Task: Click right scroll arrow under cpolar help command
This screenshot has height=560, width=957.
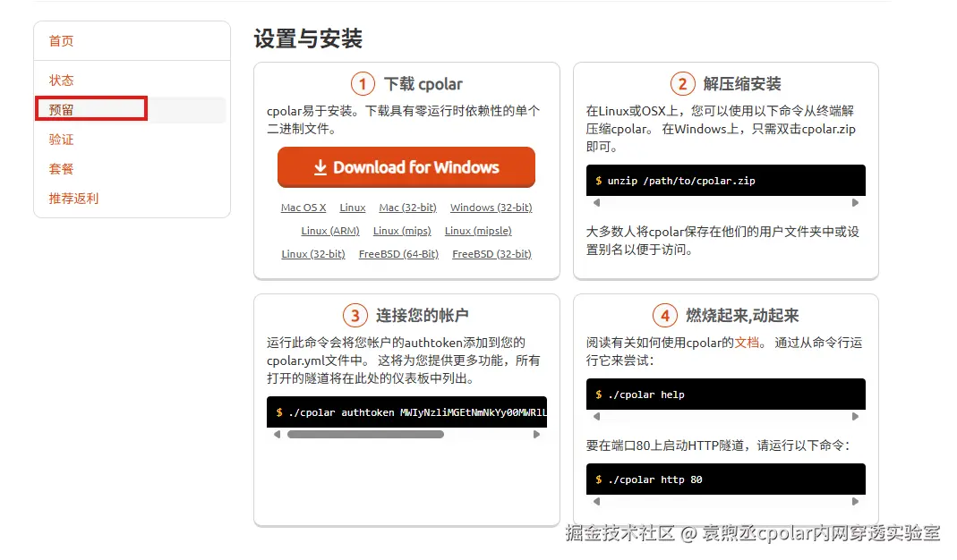Action: pyautogui.click(x=855, y=416)
